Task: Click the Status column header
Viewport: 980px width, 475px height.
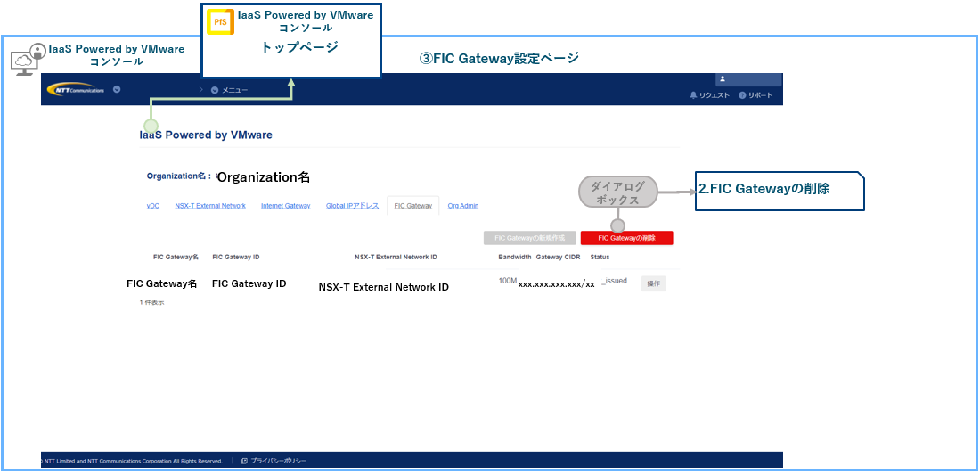Action: coord(600,257)
